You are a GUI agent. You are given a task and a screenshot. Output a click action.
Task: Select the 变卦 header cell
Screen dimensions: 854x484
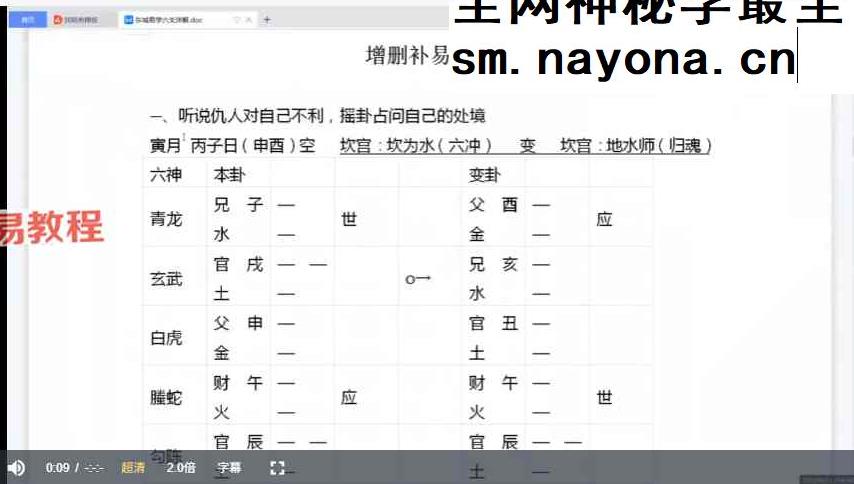[x=493, y=174]
